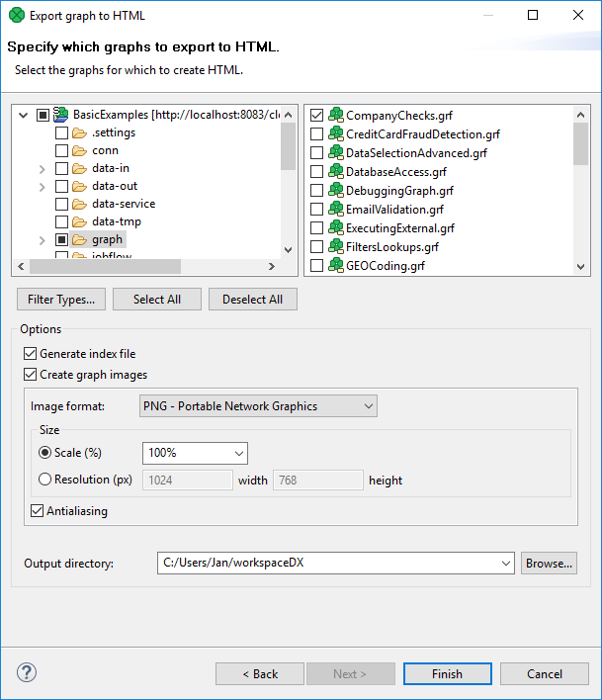This screenshot has width=602, height=700.
Task: Click the help question mark icon
Action: (27, 673)
